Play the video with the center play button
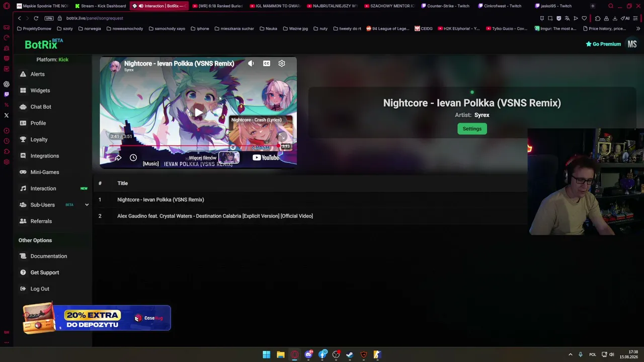 tap(198, 112)
